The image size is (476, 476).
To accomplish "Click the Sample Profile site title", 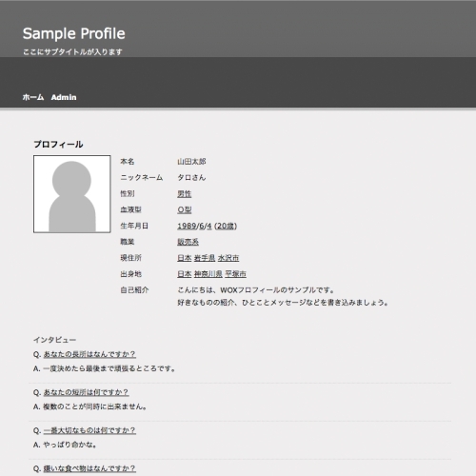I will [x=74, y=33].
